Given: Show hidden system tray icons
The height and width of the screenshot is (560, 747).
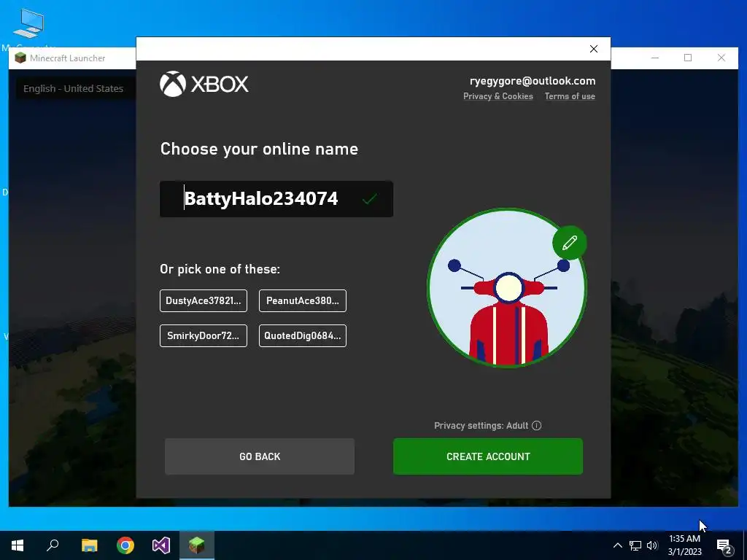Looking at the screenshot, I should (617, 545).
